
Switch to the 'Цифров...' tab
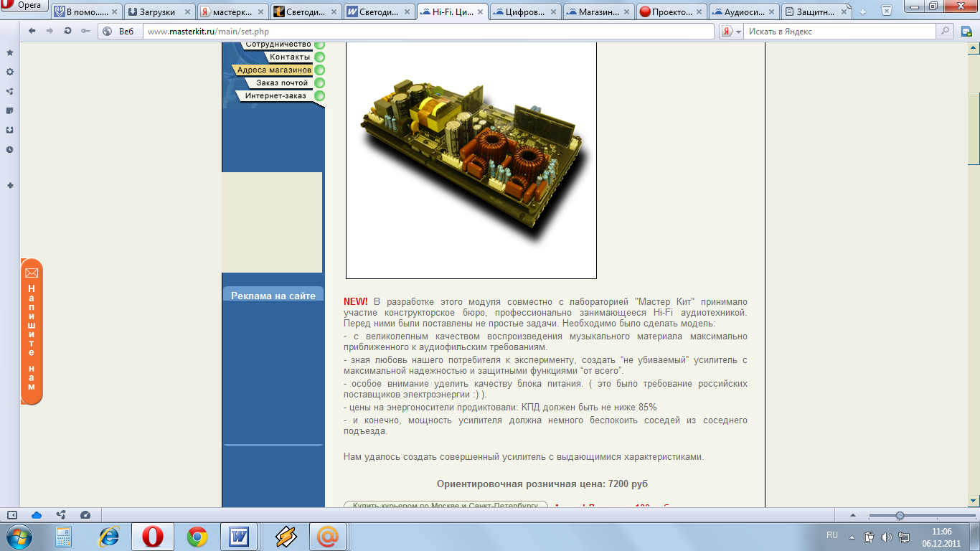(x=525, y=11)
